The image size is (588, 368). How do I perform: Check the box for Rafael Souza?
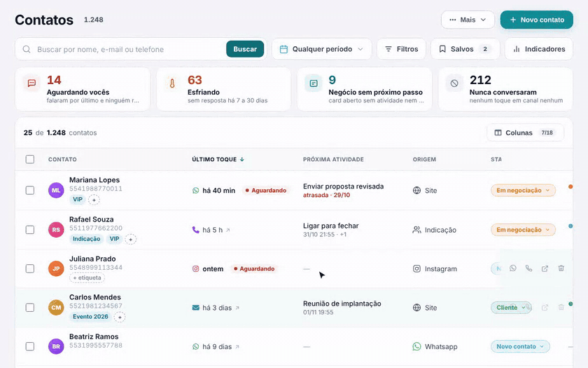click(30, 230)
